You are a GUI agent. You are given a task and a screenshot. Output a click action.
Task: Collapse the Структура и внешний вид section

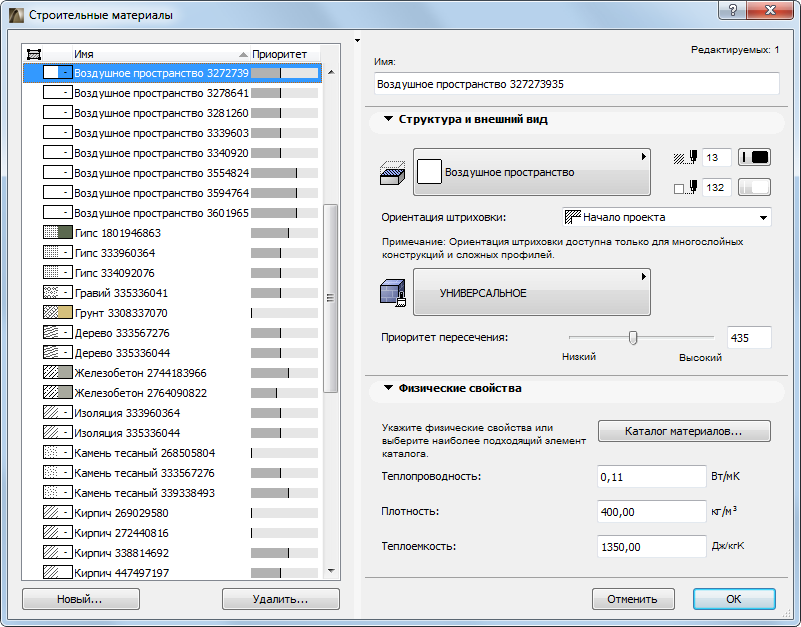pyautogui.click(x=388, y=119)
